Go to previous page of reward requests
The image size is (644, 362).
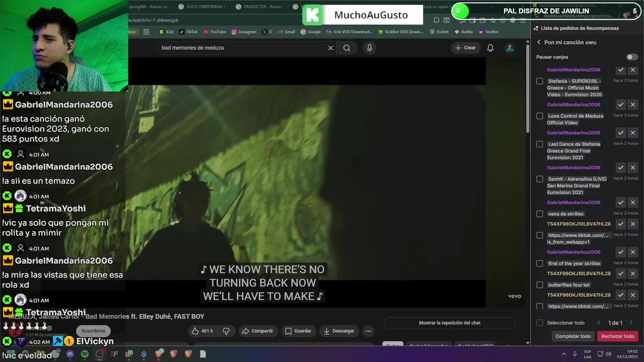pyautogui.click(x=599, y=323)
